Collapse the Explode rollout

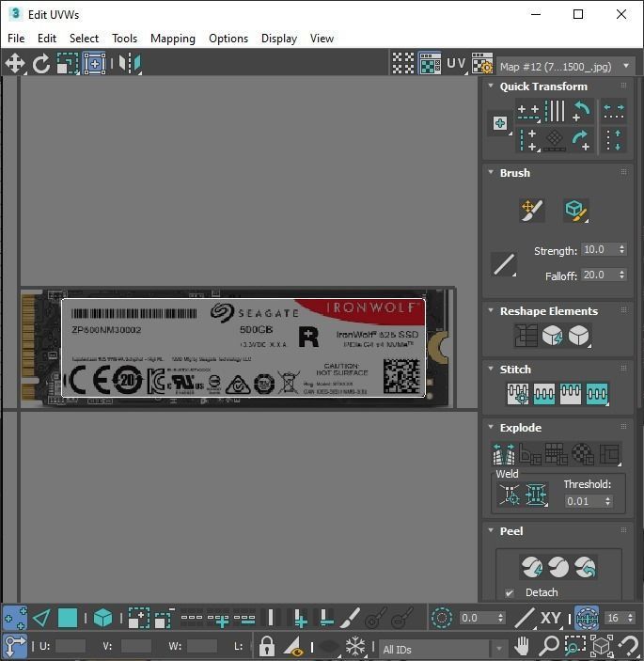[491, 427]
